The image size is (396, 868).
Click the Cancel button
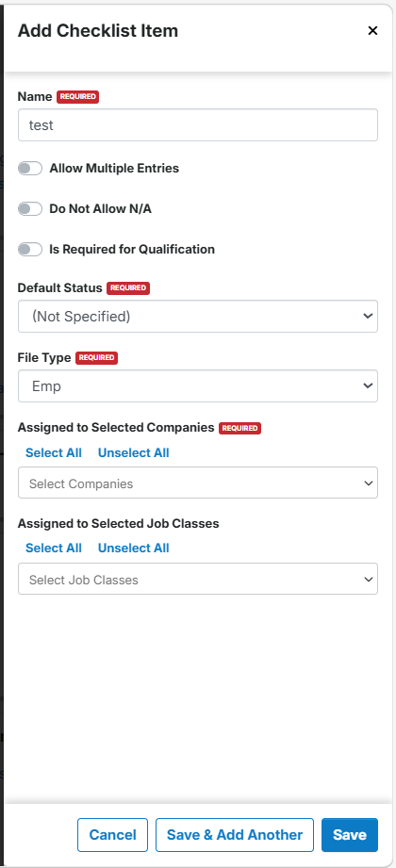(112, 835)
